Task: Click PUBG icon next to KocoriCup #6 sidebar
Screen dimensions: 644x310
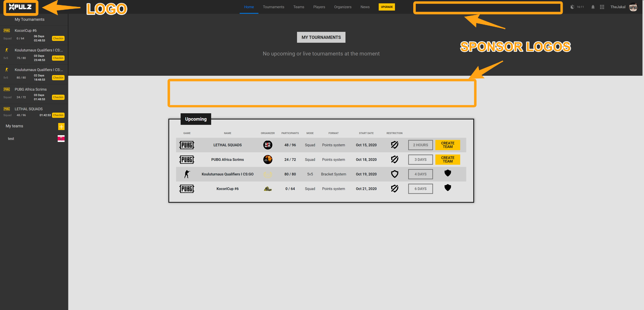Action: click(x=7, y=30)
